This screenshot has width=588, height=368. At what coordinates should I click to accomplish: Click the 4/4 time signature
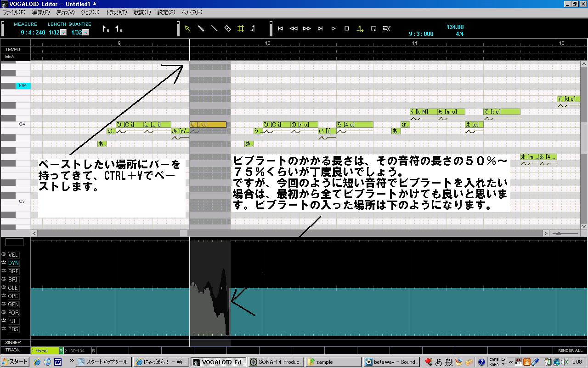pyautogui.click(x=459, y=34)
